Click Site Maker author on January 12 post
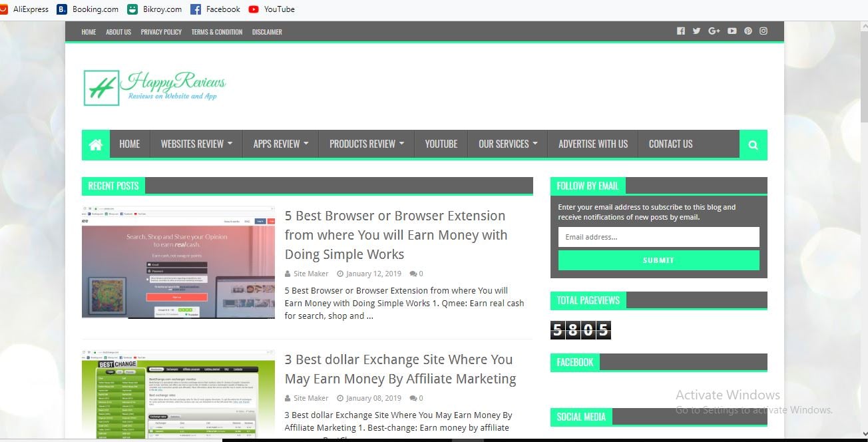The image size is (868, 442). pyautogui.click(x=311, y=274)
